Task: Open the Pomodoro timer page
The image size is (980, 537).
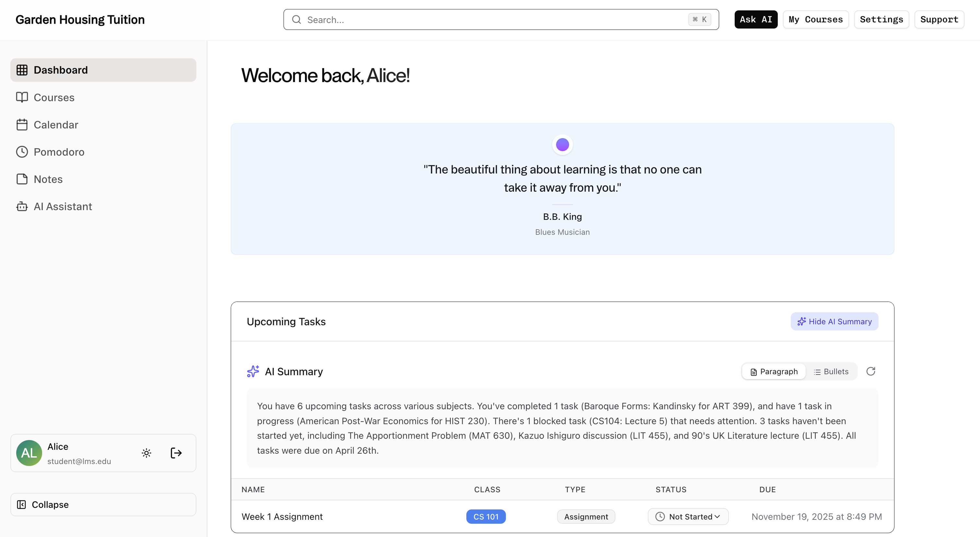Action: tap(59, 152)
